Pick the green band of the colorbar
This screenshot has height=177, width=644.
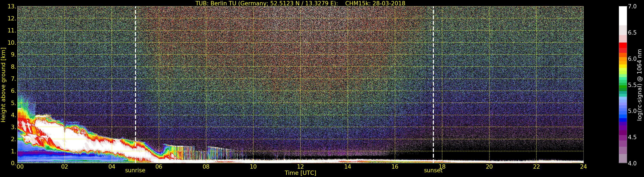(x=623, y=88)
